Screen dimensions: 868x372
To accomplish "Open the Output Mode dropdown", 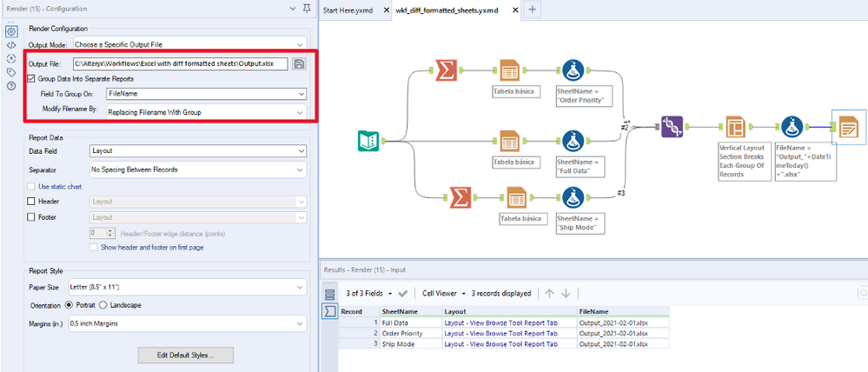I will pyautogui.click(x=190, y=43).
